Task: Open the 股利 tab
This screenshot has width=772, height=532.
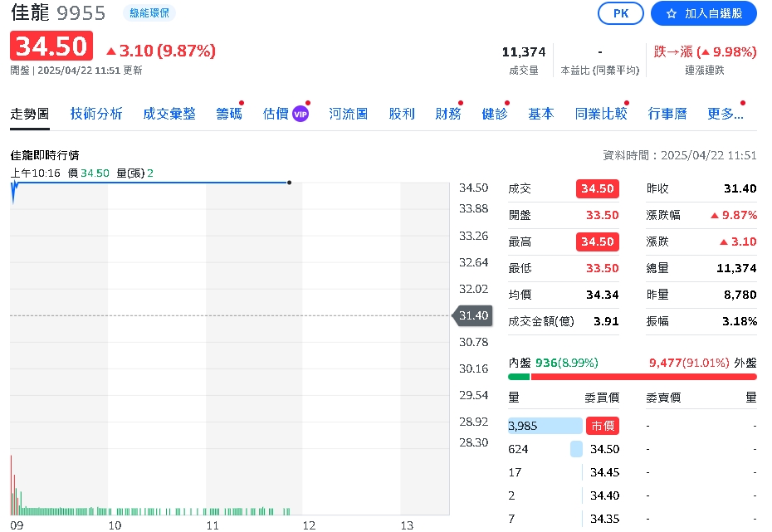Action: tap(402, 114)
